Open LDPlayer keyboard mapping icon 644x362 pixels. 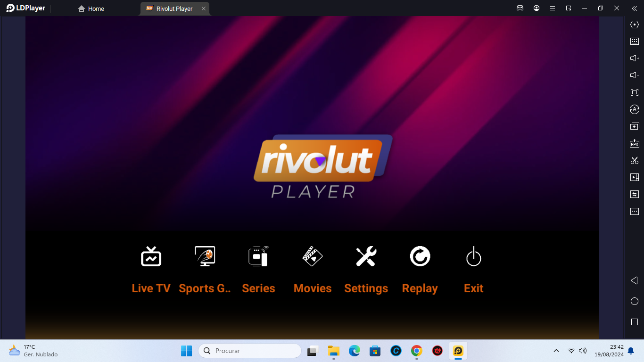(635, 41)
